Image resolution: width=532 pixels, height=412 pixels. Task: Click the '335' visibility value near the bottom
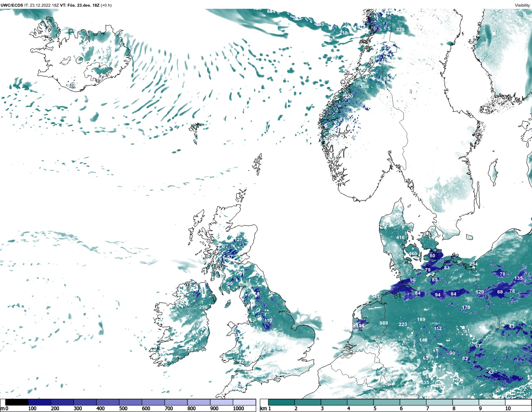click(425, 383)
